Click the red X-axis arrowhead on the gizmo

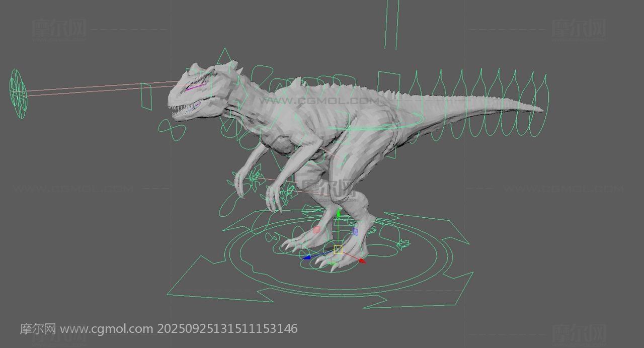[362, 261]
